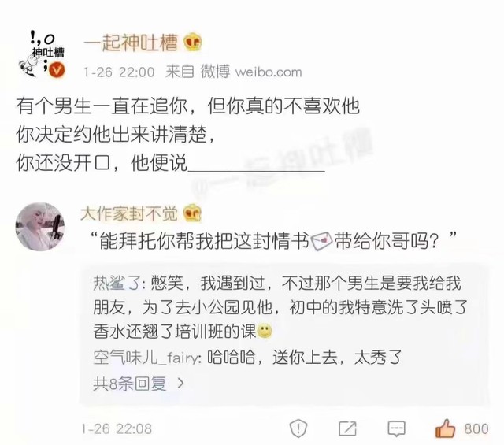Click the post timestamp 1-26 22:00
504x445 pixels.
(x=119, y=72)
